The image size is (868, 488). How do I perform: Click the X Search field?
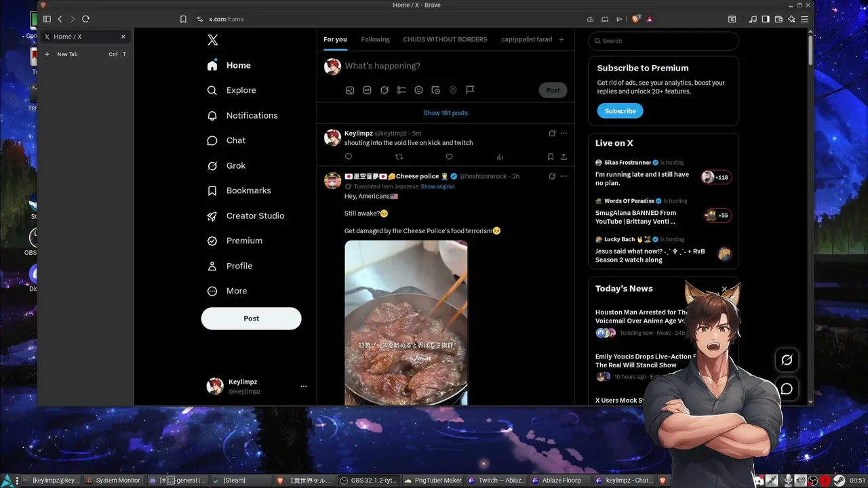click(x=663, y=41)
